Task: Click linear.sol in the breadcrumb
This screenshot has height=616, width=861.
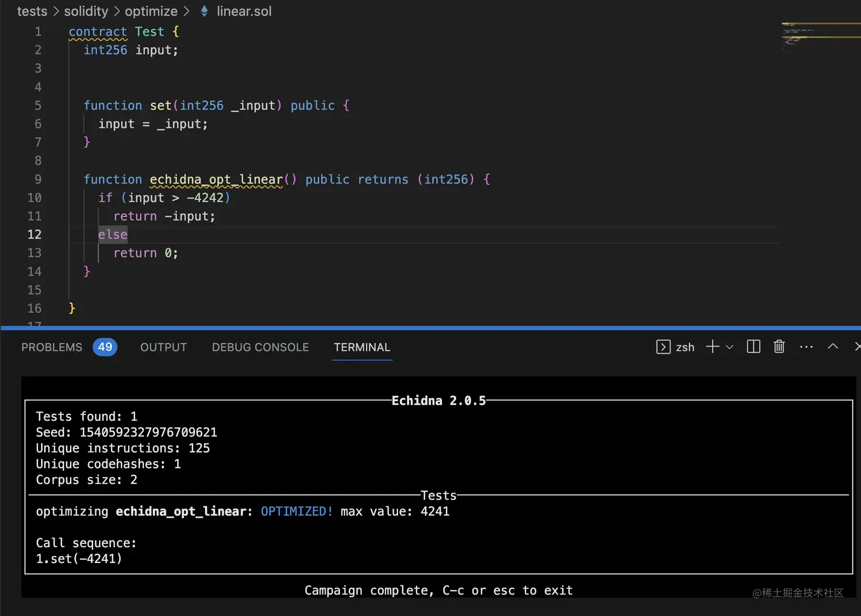Action: click(244, 11)
